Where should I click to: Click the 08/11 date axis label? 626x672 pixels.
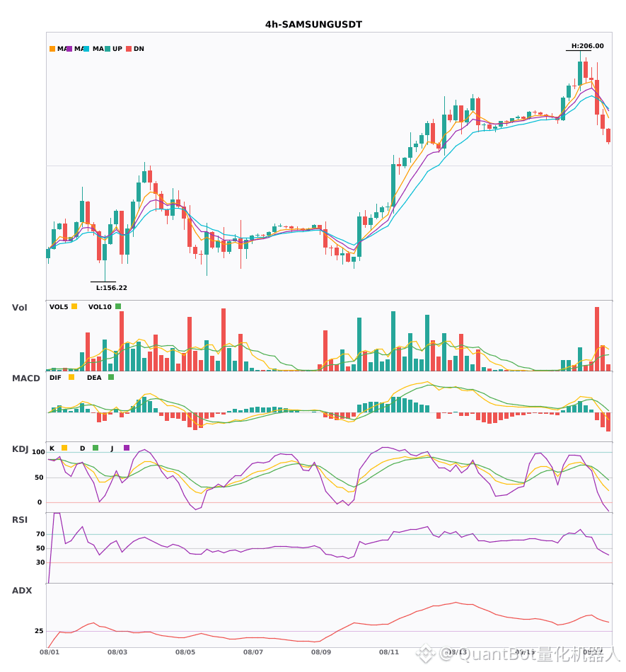(x=389, y=652)
